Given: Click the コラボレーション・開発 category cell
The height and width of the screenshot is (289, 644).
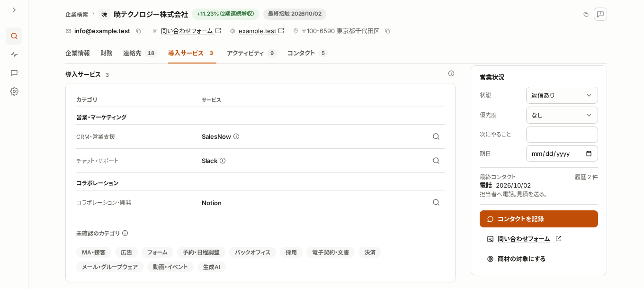Looking at the screenshot, I should (104, 202).
